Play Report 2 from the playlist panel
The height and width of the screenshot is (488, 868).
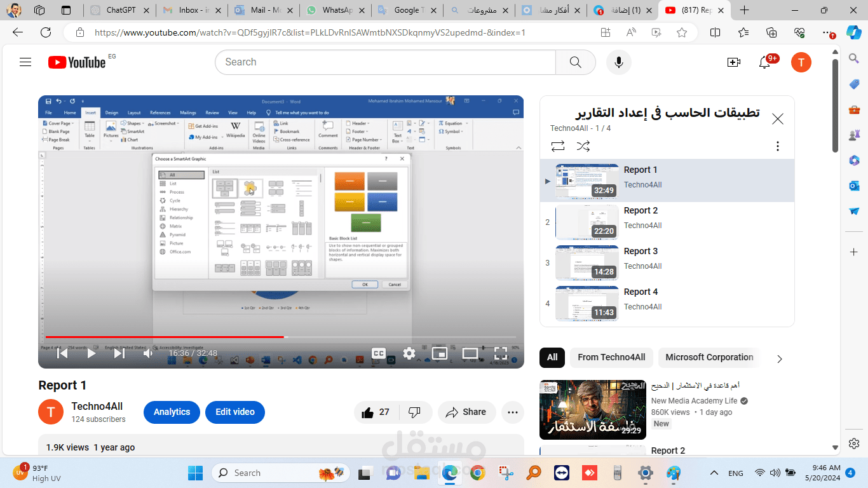pyautogui.click(x=667, y=222)
